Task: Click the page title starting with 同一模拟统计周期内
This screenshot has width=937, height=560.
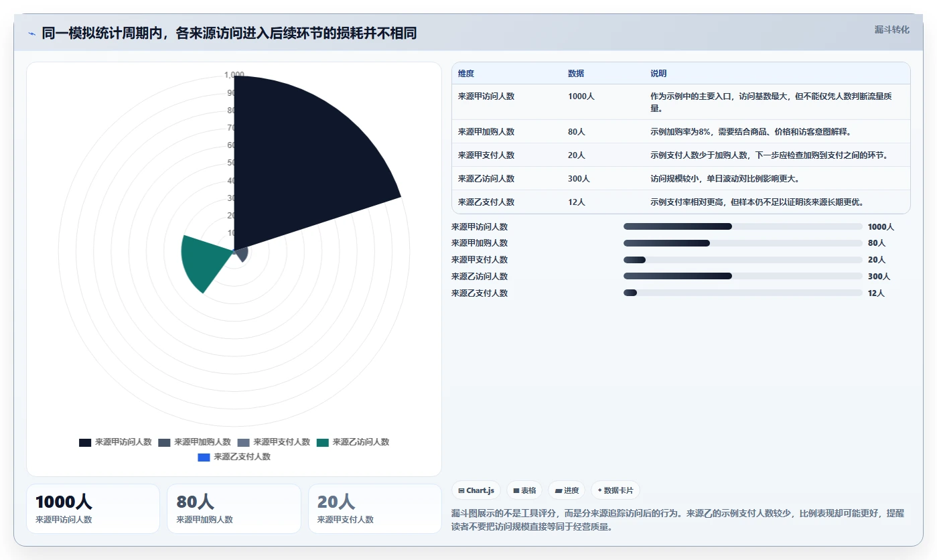Action: [x=229, y=33]
